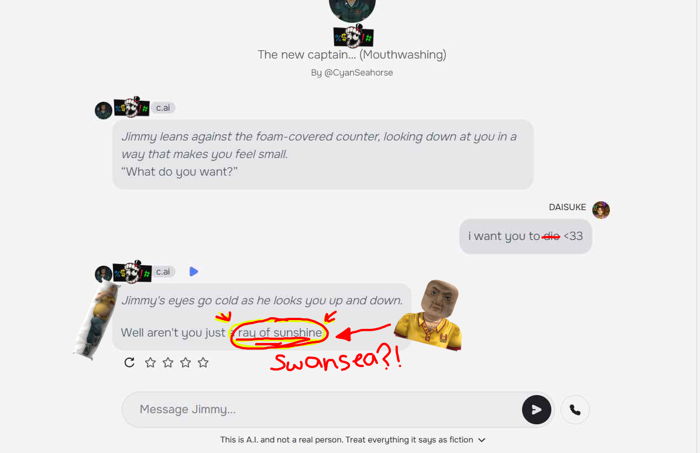Open DAISUKE user avatar

click(x=601, y=209)
